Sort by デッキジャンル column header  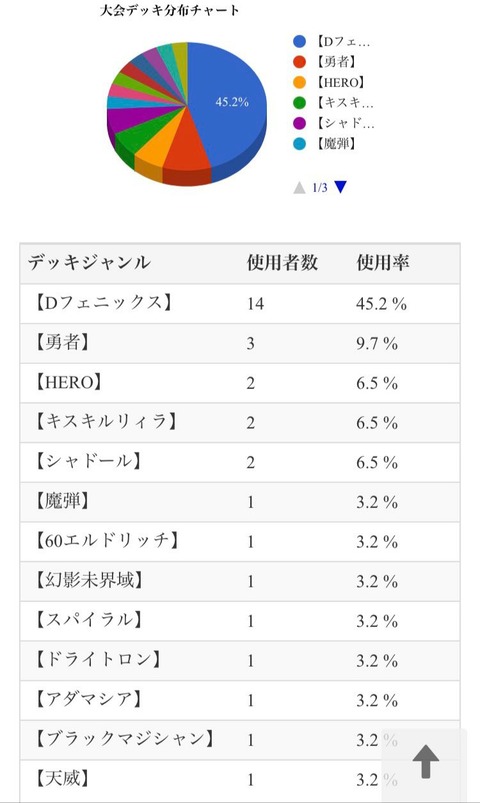pyautogui.click(x=89, y=263)
